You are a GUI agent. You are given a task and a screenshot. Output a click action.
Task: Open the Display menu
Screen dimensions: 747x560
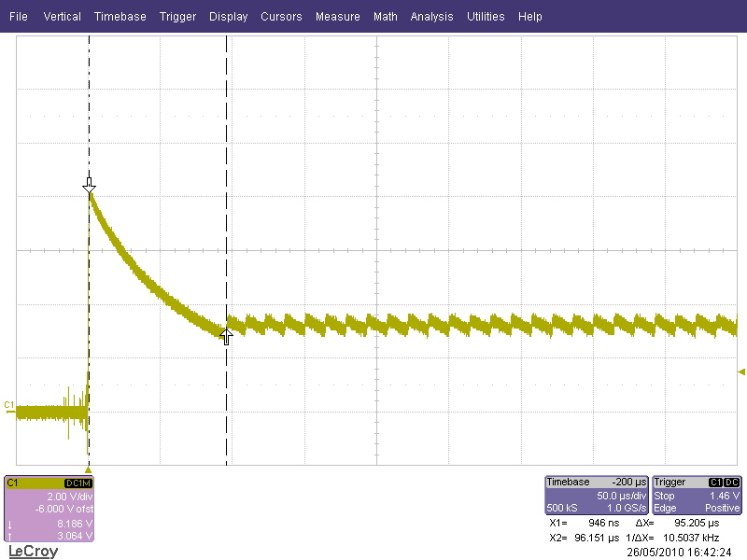click(x=228, y=17)
